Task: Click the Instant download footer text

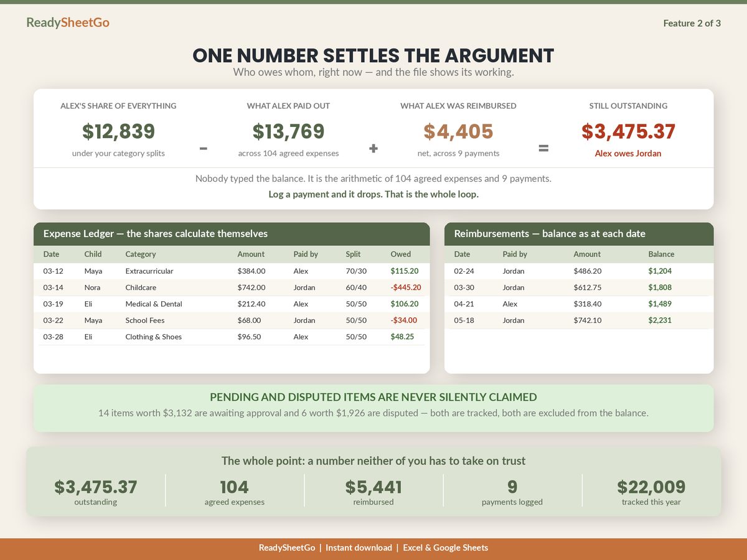Action: point(359,548)
